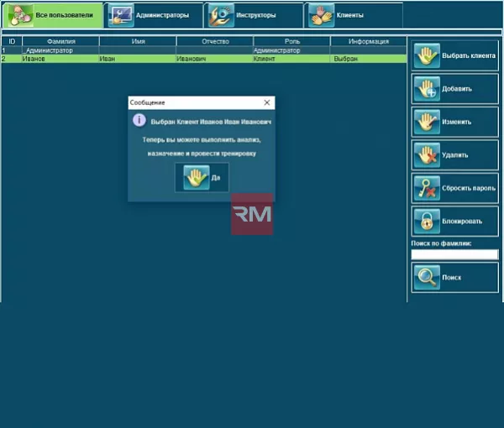Click the Поиск по фамилии label
The width and height of the screenshot is (504, 428).
pyautogui.click(x=441, y=243)
